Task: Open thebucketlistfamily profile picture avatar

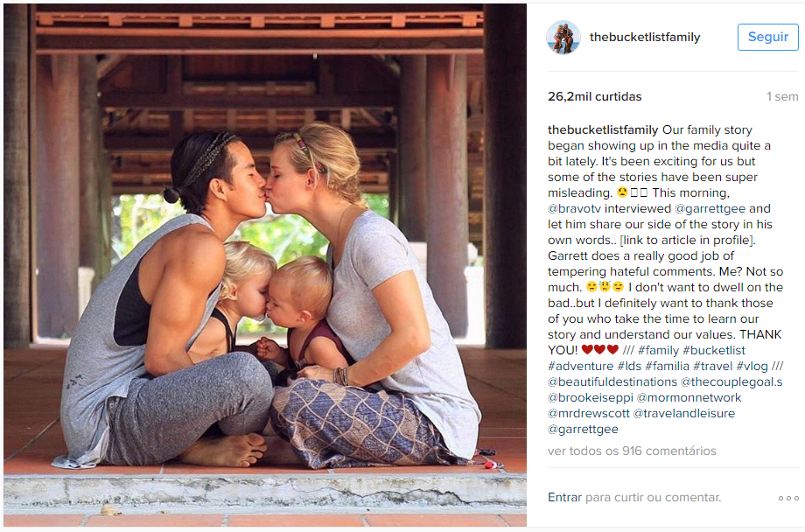Action: pyautogui.click(x=563, y=37)
